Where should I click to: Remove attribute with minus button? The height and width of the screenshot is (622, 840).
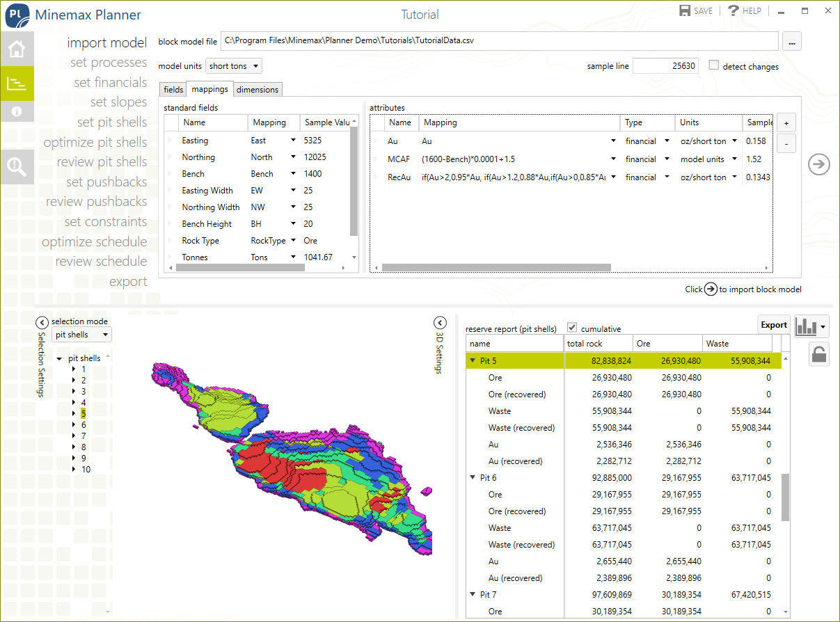[x=786, y=144]
